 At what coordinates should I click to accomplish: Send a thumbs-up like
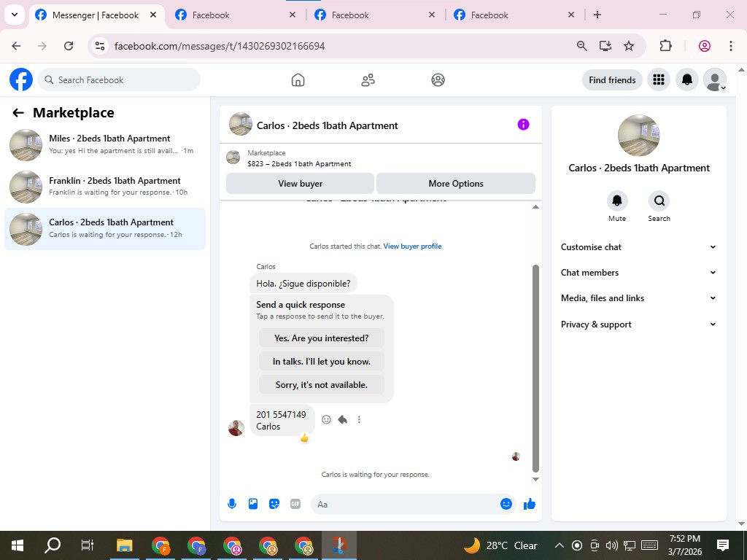pyautogui.click(x=530, y=504)
